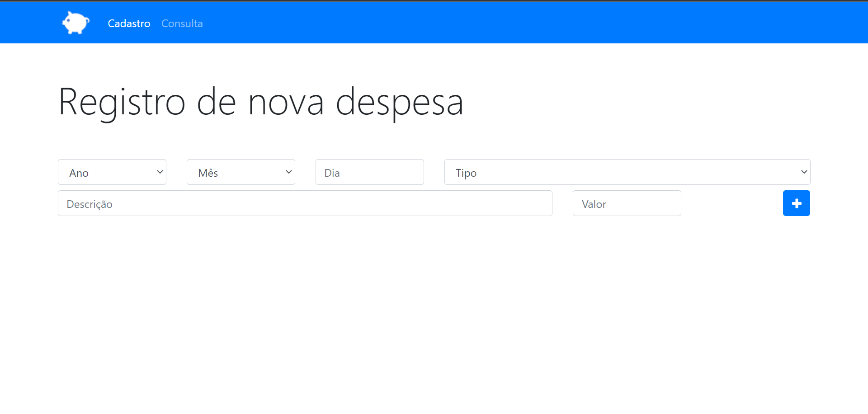
Task: Focus the Descrição text field
Action: tap(305, 203)
